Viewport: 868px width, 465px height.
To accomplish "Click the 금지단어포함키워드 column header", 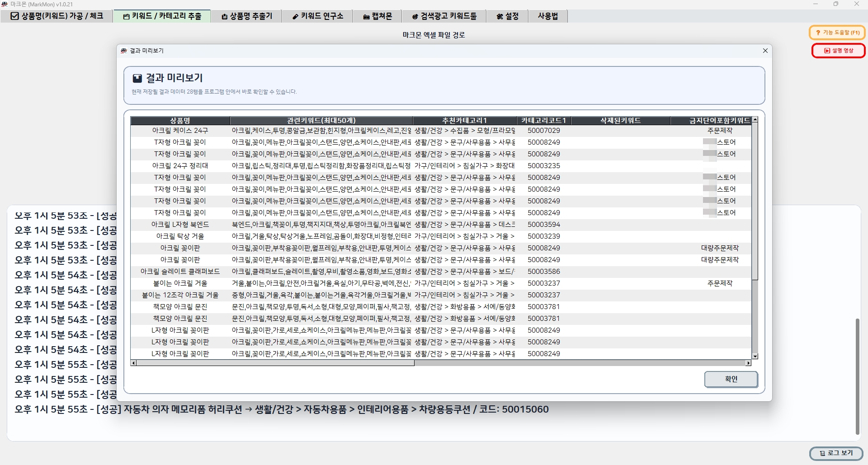I will [x=711, y=121].
